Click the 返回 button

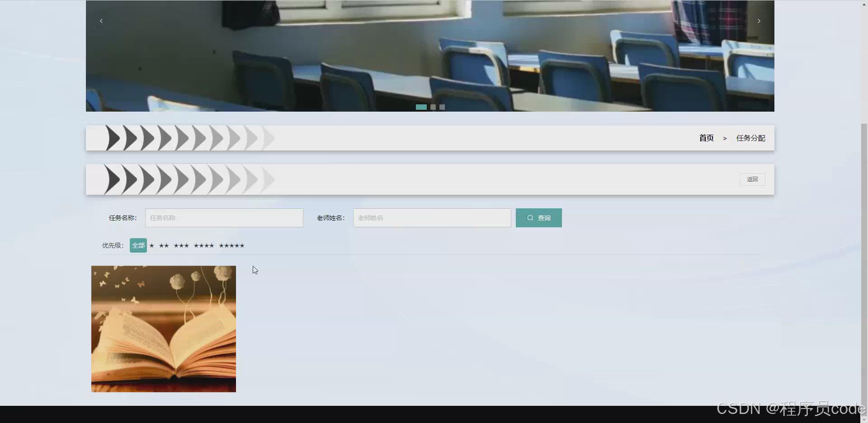[x=752, y=179]
